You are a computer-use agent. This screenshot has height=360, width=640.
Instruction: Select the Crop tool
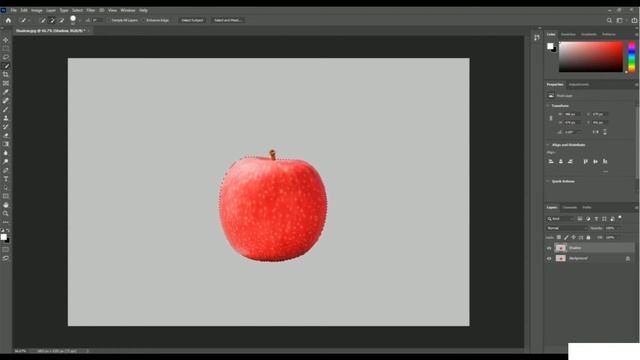pos(6,75)
